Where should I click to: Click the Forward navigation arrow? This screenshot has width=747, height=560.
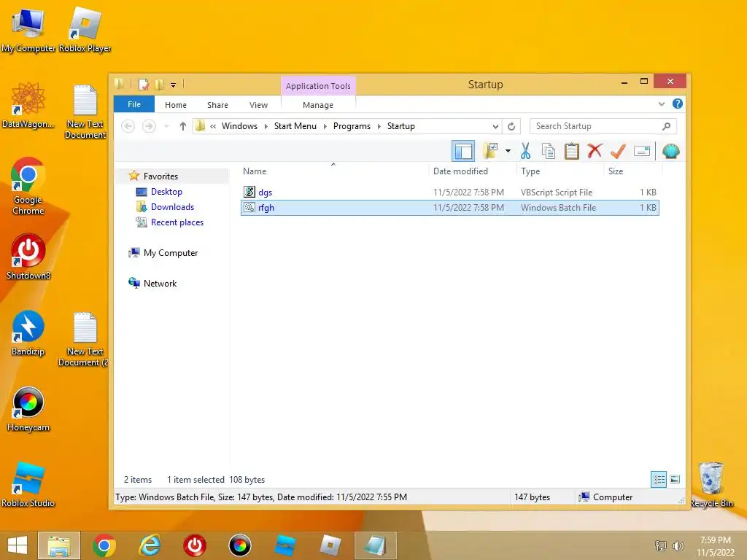(149, 126)
